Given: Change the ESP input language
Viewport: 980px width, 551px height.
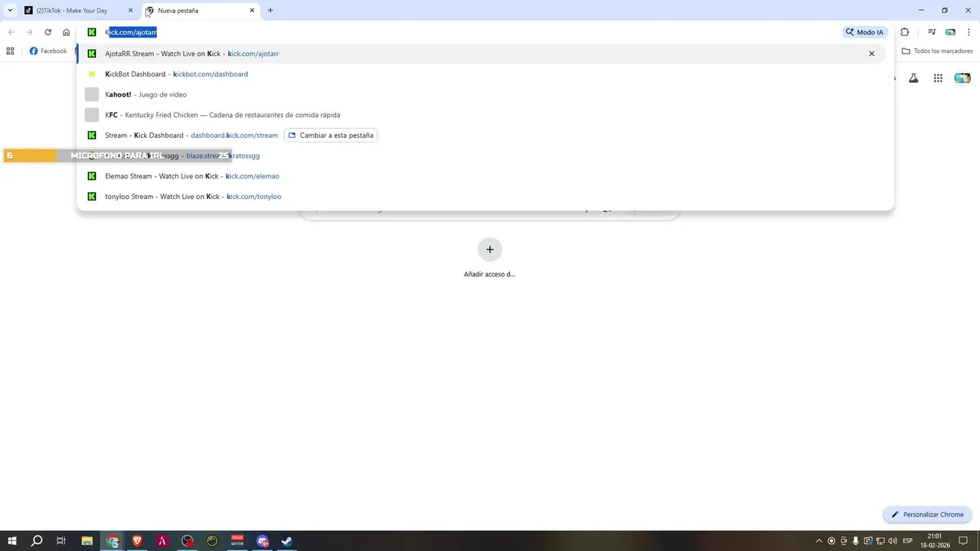Looking at the screenshot, I should click(x=908, y=541).
